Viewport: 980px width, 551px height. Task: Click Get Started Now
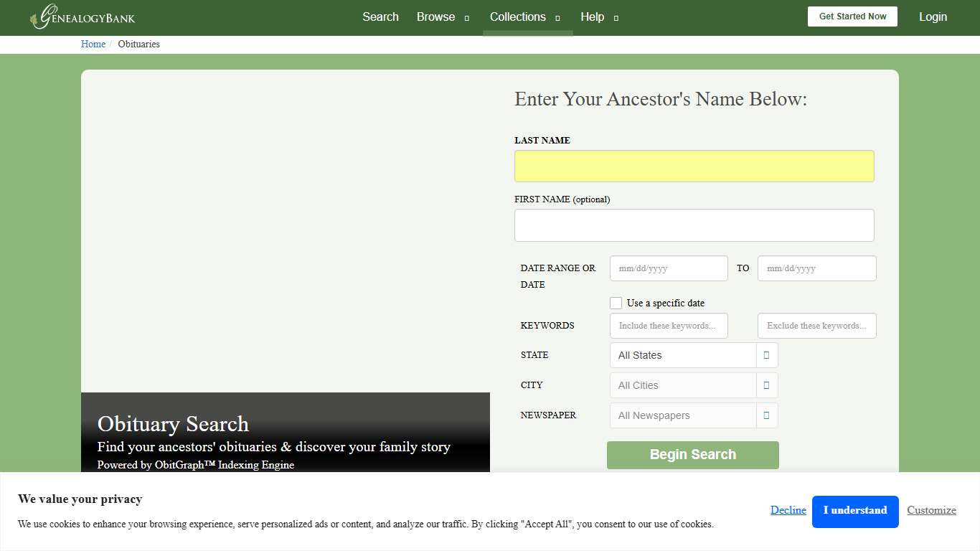pyautogui.click(x=852, y=16)
